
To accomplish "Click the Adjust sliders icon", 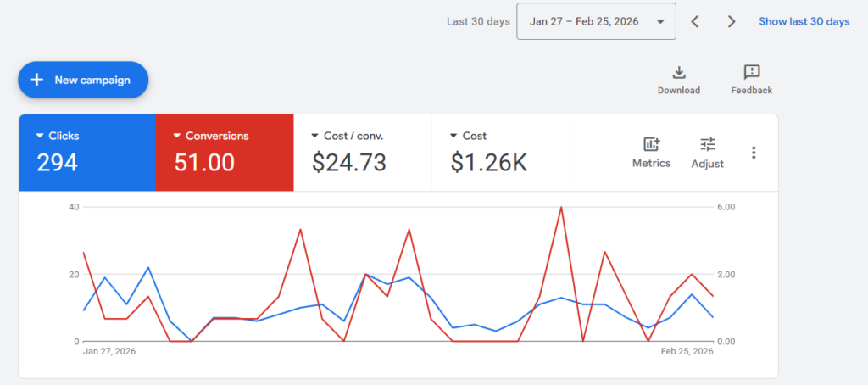I will pos(708,145).
